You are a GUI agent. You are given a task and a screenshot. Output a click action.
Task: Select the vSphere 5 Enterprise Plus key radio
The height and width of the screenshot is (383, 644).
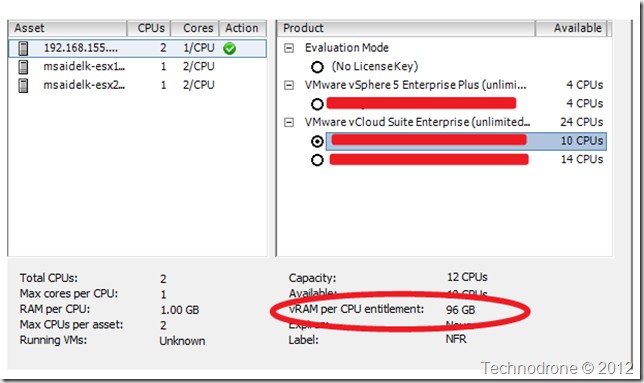pos(317,104)
